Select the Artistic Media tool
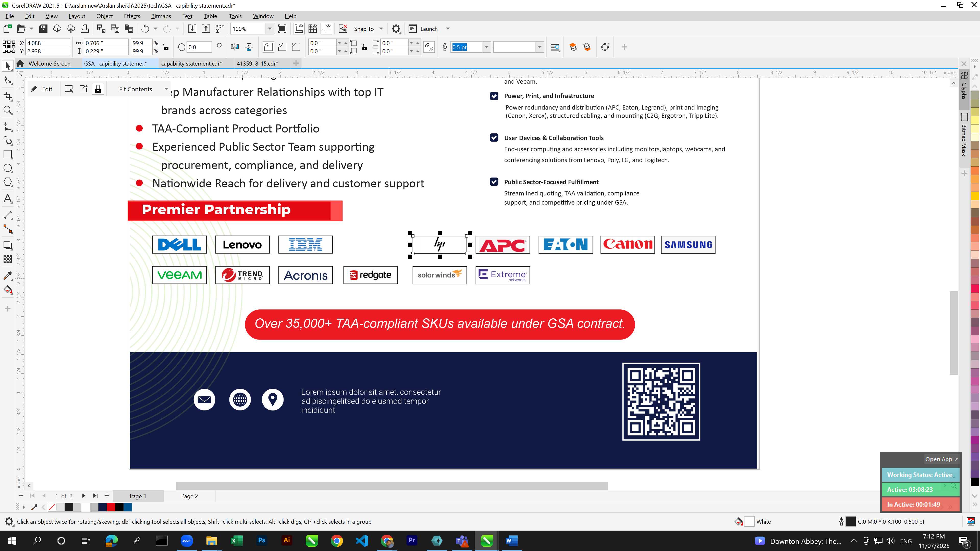The width and height of the screenshot is (980, 551). pyautogui.click(x=8, y=140)
